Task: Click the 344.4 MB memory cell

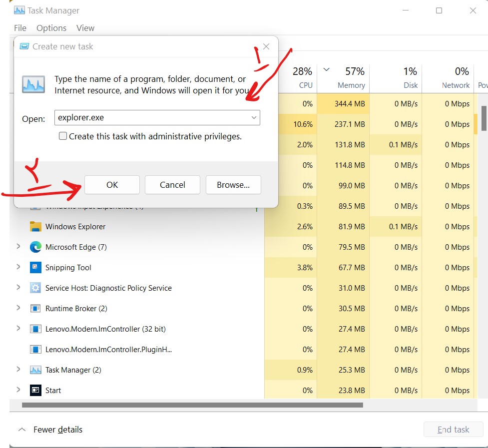Action: (x=343, y=103)
